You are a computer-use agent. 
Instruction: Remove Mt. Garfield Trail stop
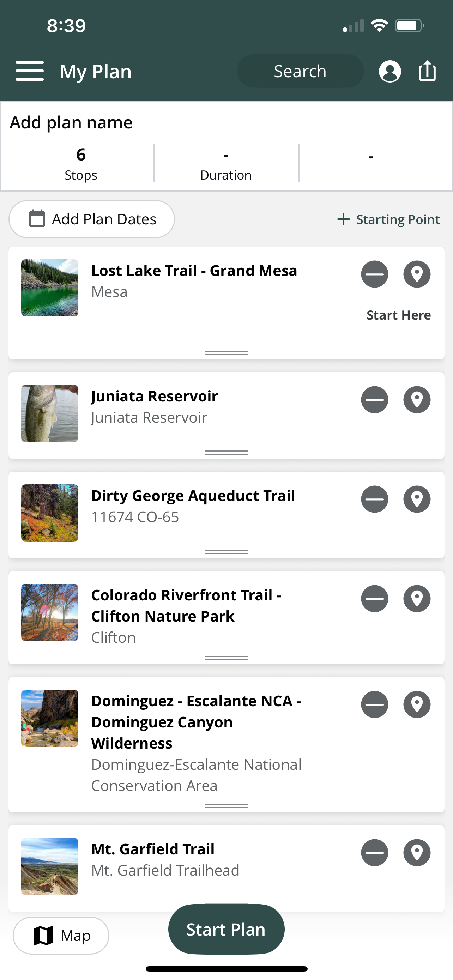pyautogui.click(x=375, y=853)
